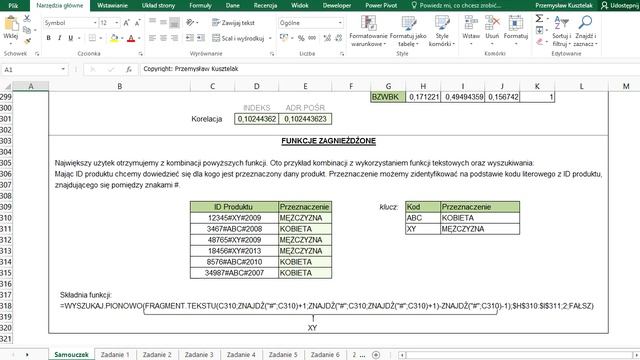
Task: Open Style komórki gallery
Action: tap(442, 31)
